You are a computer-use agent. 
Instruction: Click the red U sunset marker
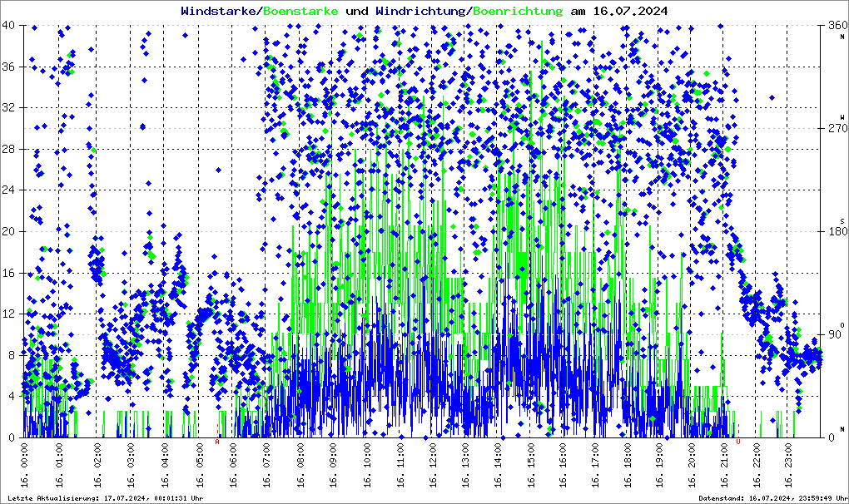738,442
